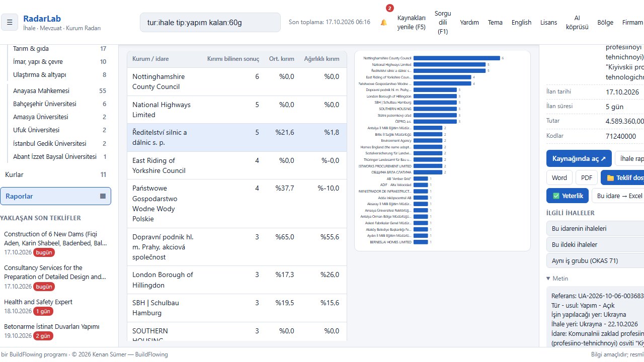The width and height of the screenshot is (644, 362).
Task: Open Bahçeşehir Üniversitesi in sidebar
Action: click(59, 104)
